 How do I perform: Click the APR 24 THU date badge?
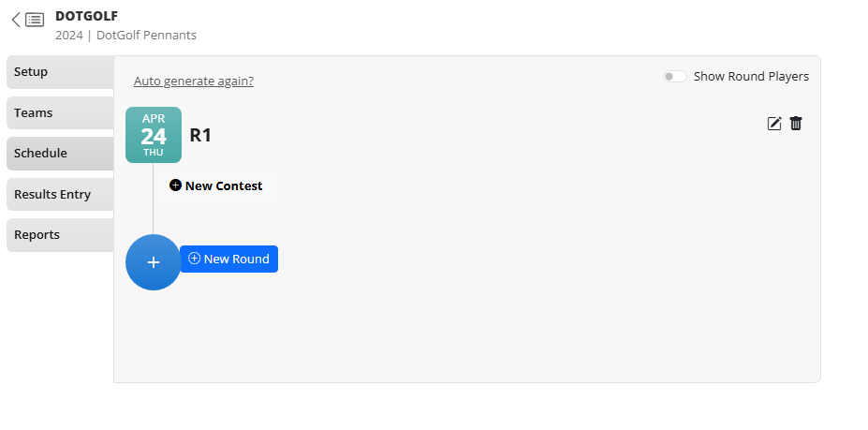click(154, 135)
